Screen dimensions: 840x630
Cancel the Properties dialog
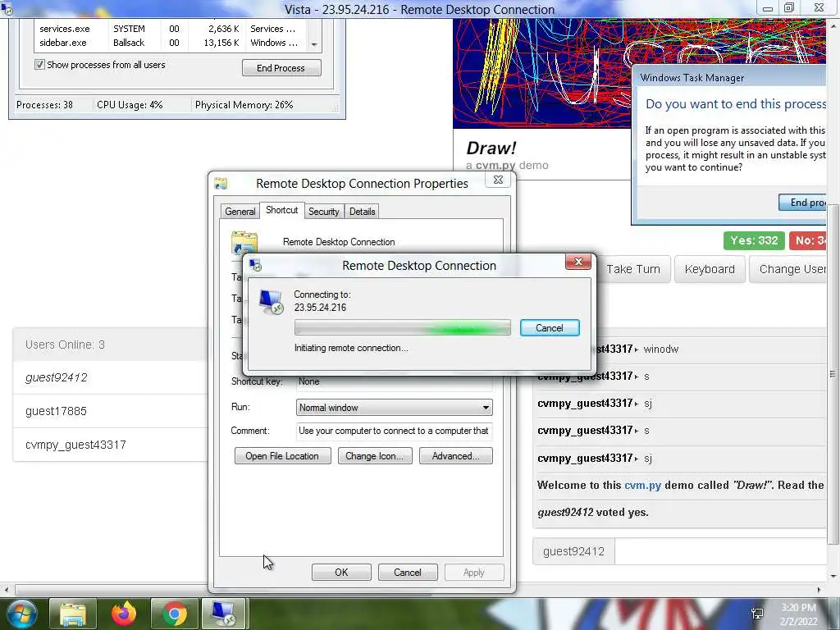(x=408, y=572)
